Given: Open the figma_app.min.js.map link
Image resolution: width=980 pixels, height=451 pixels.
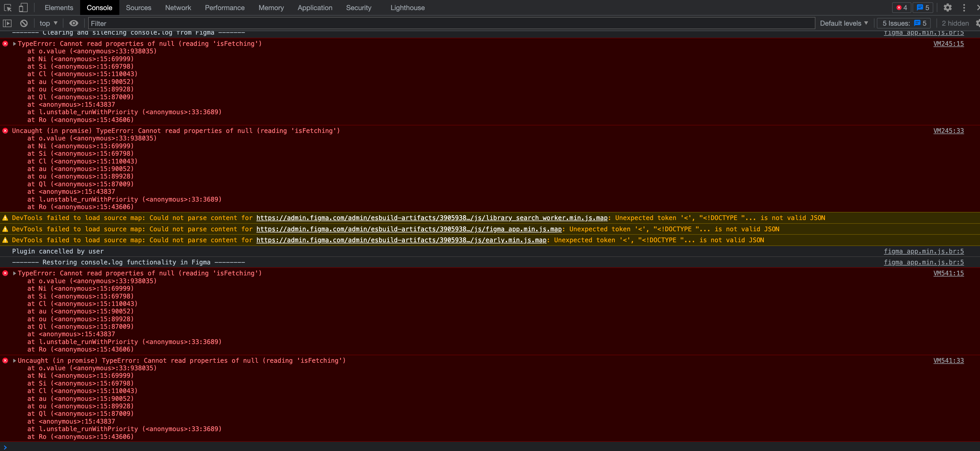Looking at the screenshot, I should [409, 229].
